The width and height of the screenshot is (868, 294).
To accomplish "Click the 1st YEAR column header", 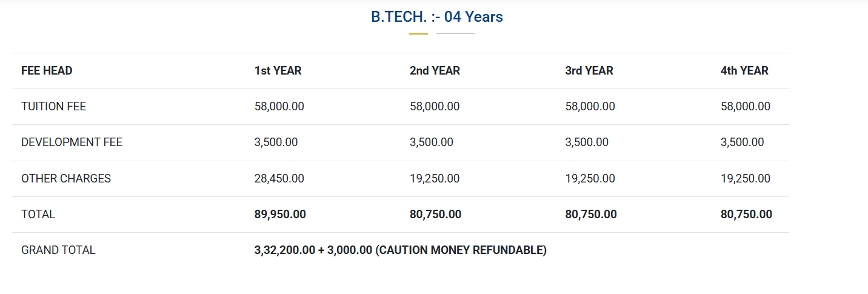I will click(278, 71).
